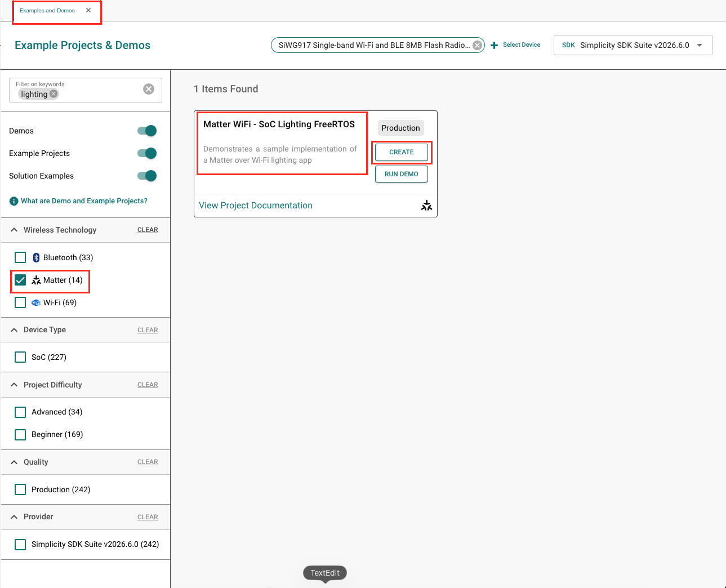This screenshot has width=726, height=588.
Task: Check the Bluetooth (33) checkbox
Action: pos(20,257)
